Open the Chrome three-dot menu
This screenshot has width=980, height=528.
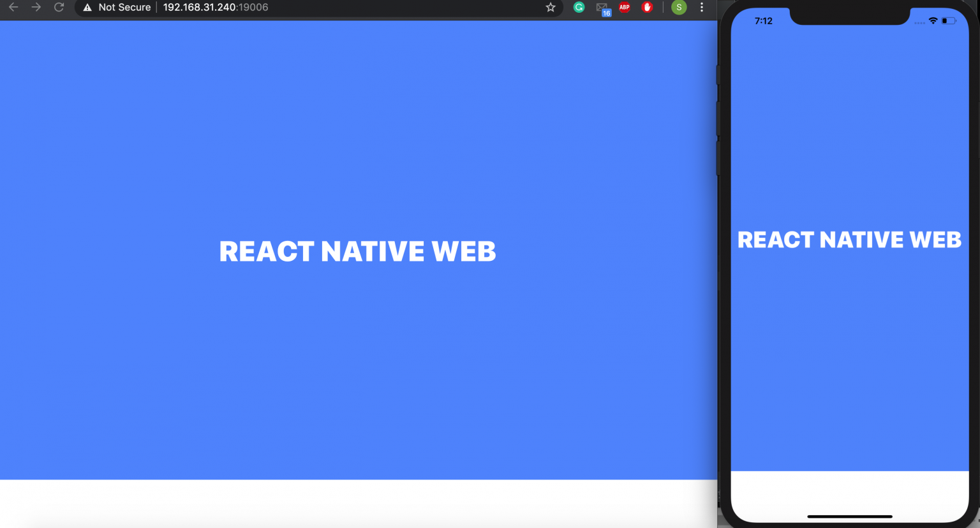(x=702, y=7)
